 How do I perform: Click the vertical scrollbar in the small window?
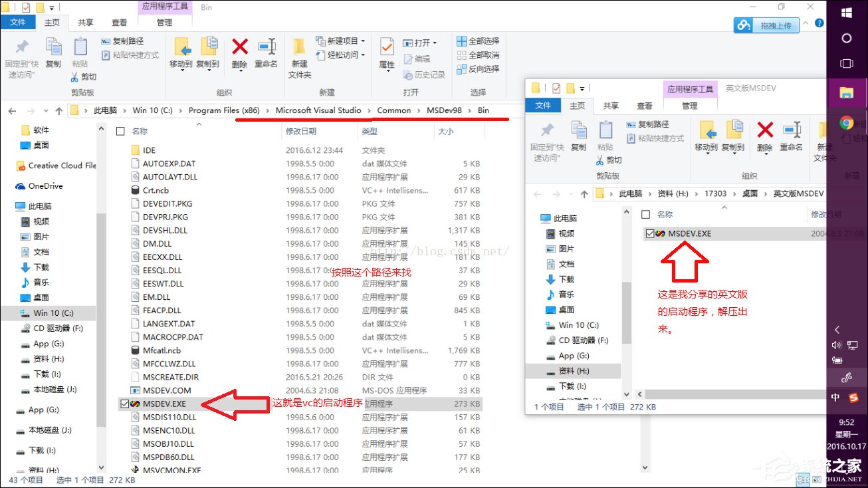tap(626, 299)
